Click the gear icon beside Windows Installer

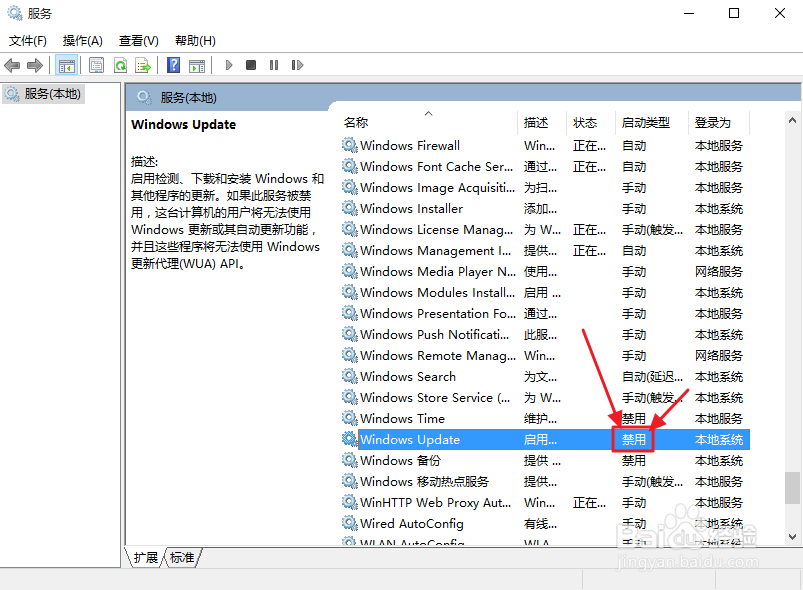pos(350,208)
